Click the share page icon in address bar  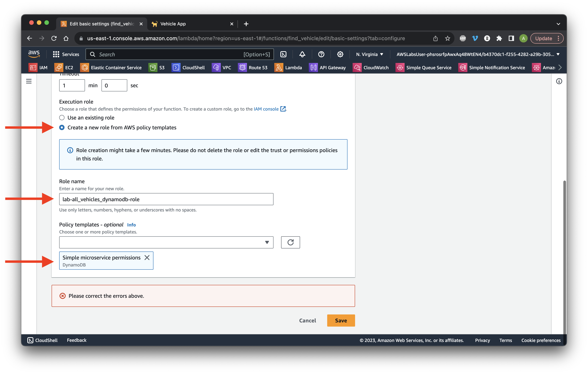(435, 38)
